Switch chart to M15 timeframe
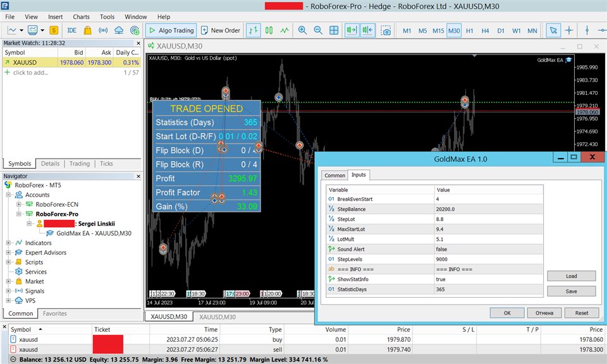This screenshot has width=607, height=364. click(438, 30)
